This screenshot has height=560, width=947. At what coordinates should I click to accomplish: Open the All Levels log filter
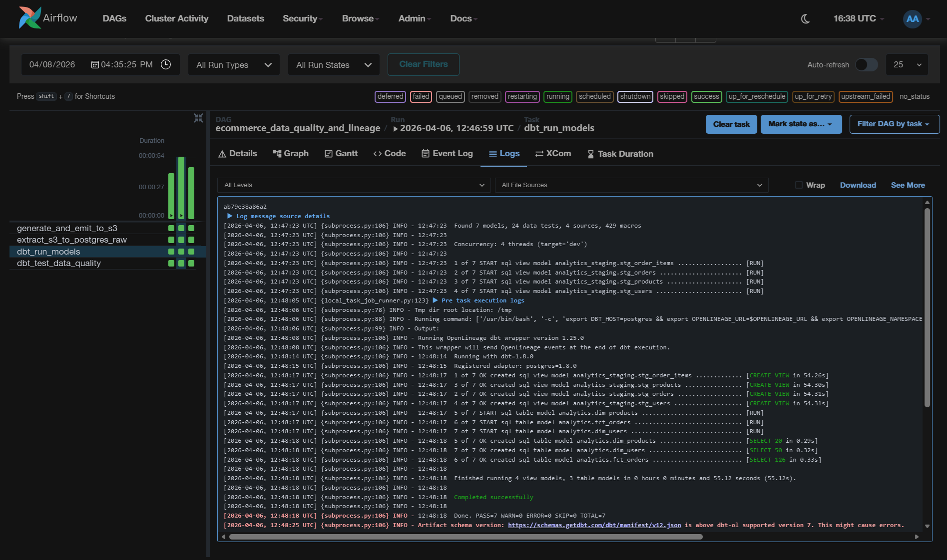[354, 185]
